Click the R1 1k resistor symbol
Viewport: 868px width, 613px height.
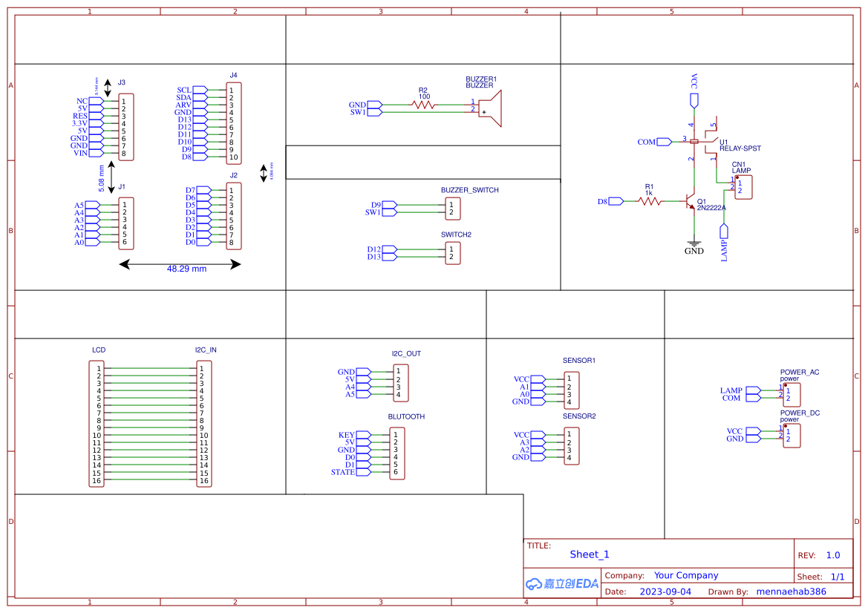649,201
